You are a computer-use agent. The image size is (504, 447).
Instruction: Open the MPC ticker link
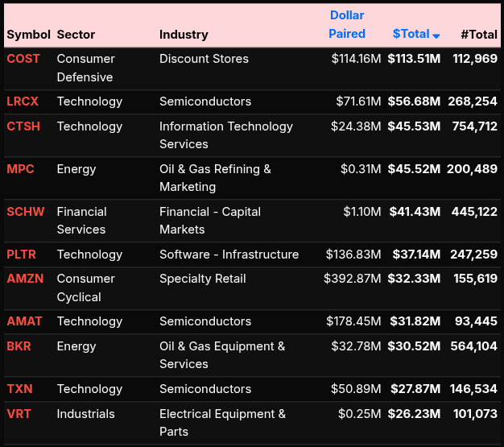pos(20,169)
